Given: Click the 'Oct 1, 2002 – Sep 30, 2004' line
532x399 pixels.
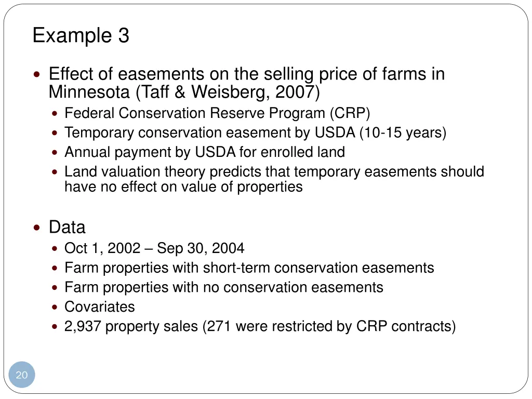Looking at the screenshot, I should (154, 248).
